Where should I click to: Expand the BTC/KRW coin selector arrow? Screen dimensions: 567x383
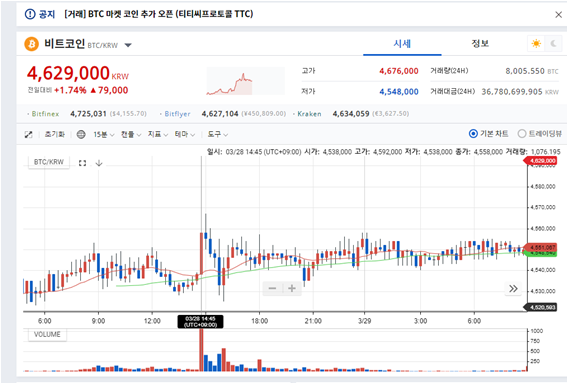pyautogui.click(x=128, y=45)
